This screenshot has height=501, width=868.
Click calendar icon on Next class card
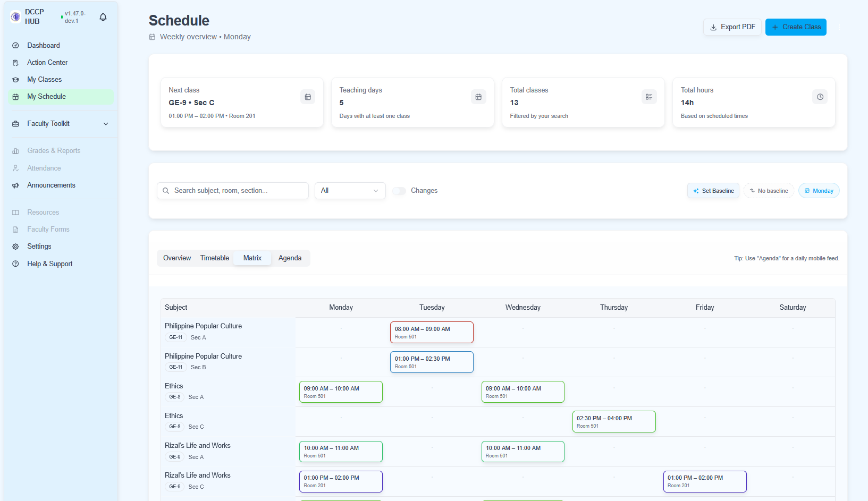pyautogui.click(x=308, y=97)
